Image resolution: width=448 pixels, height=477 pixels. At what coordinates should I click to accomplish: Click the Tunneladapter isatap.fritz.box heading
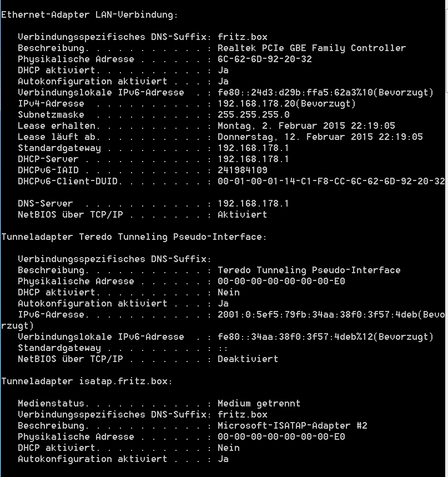(87, 381)
